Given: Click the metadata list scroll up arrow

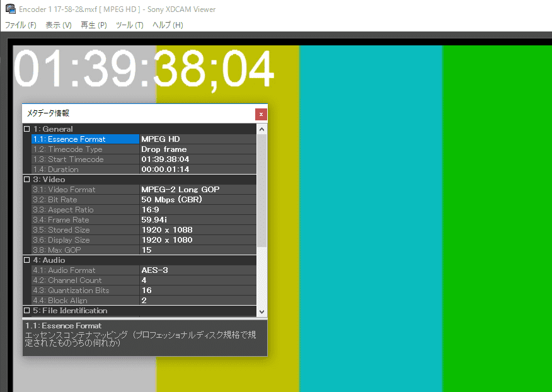Looking at the screenshot, I should click(262, 129).
